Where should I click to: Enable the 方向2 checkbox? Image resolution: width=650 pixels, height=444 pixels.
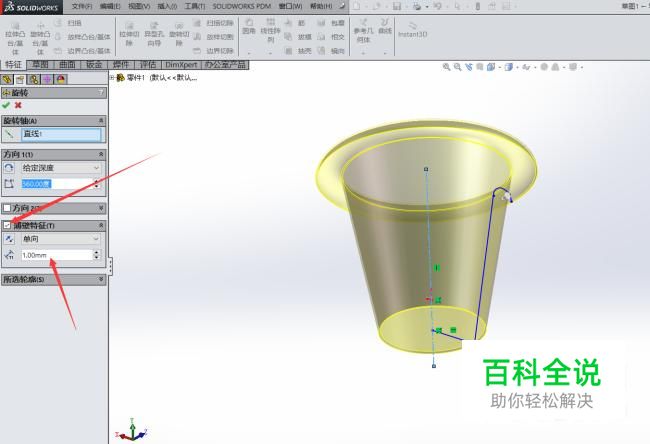click(x=7, y=208)
